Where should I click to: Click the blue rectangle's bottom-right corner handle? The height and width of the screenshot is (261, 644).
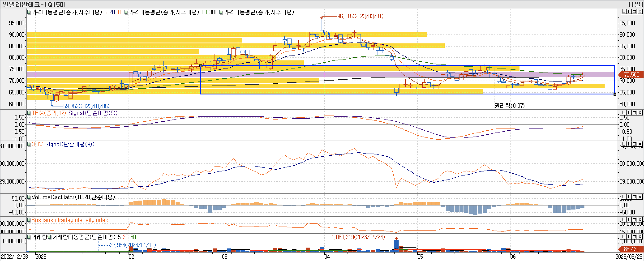[615, 94]
